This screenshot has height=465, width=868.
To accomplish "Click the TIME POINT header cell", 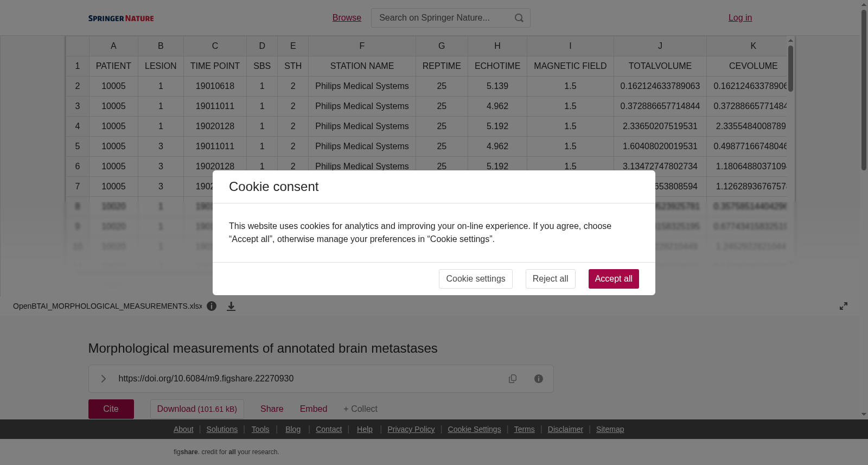I will [215, 66].
